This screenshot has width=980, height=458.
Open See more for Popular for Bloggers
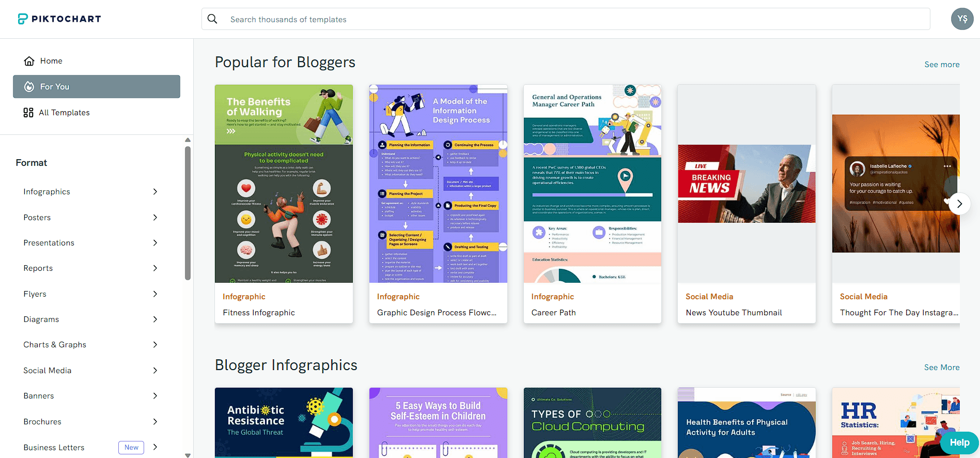point(942,65)
